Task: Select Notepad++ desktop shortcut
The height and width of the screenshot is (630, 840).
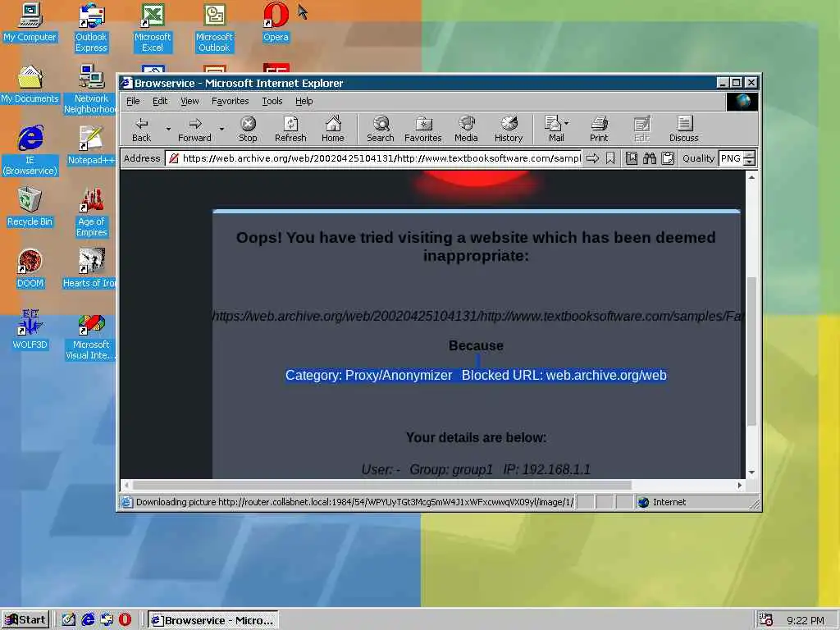Action: click(x=91, y=146)
